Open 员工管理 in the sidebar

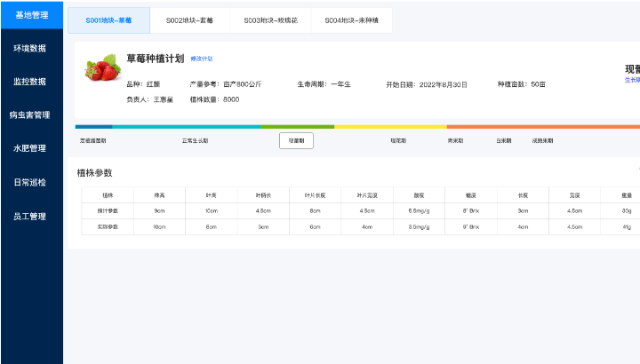click(29, 217)
